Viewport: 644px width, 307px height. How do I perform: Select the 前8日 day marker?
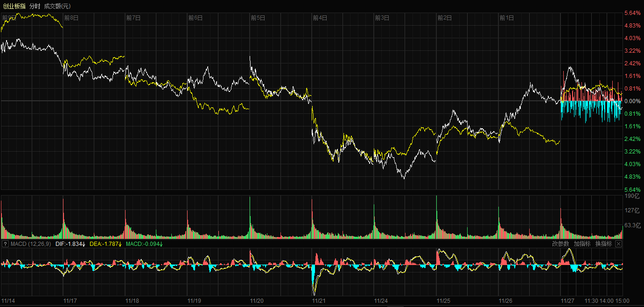pos(71,18)
